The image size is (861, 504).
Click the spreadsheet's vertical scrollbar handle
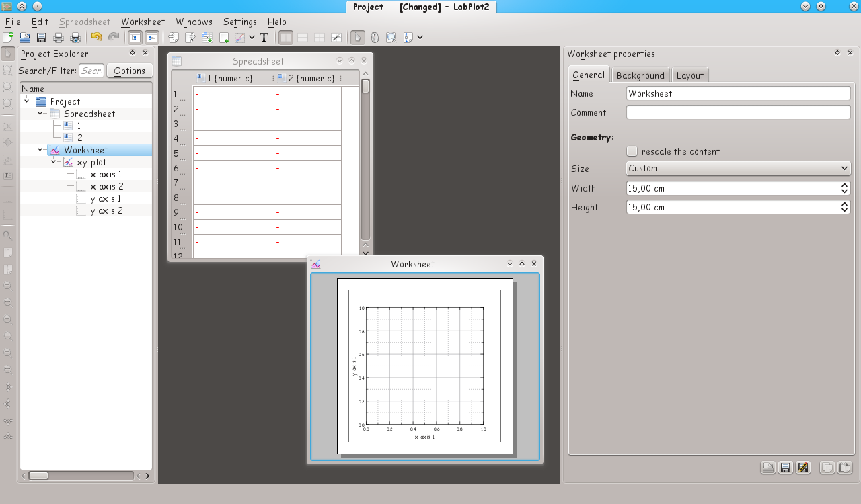coord(365,86)
